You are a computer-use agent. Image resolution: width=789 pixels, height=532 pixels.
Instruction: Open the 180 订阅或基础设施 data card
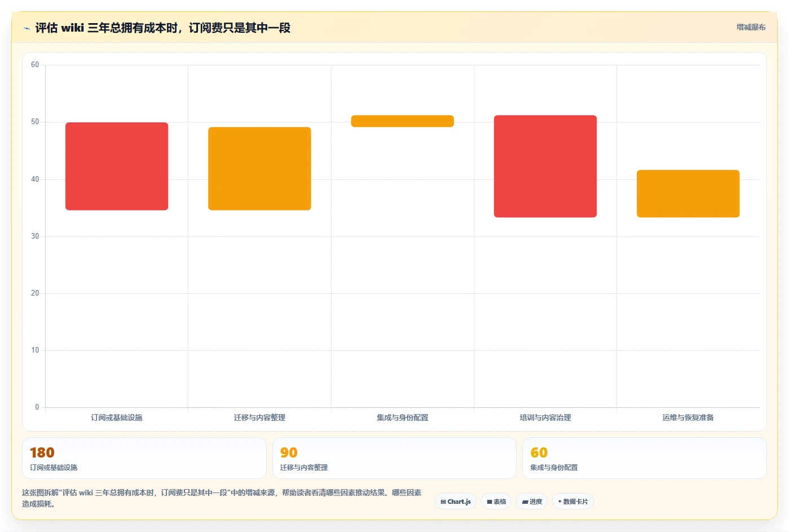144,458
